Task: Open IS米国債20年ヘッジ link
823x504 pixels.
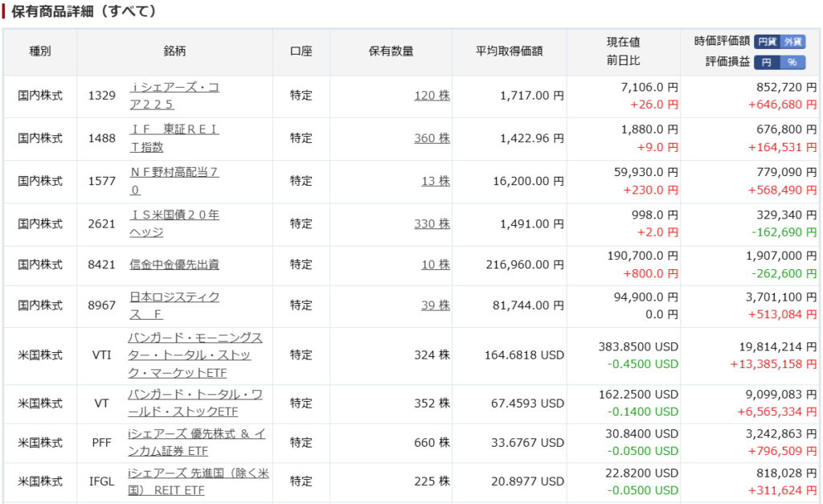Action: tap(174, 223)
